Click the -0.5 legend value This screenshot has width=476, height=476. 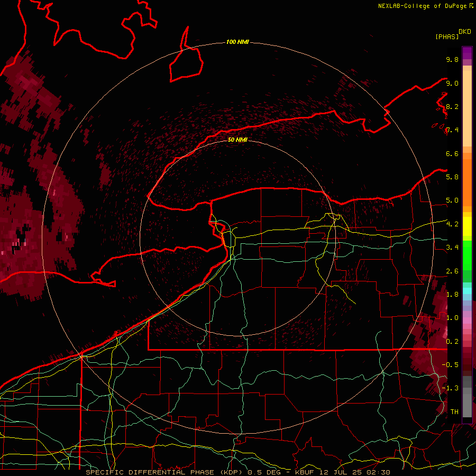click(450, 364)
